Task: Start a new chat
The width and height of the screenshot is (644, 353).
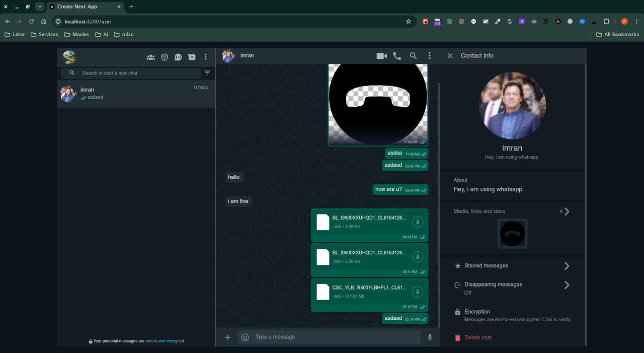Action: (192, 57)
